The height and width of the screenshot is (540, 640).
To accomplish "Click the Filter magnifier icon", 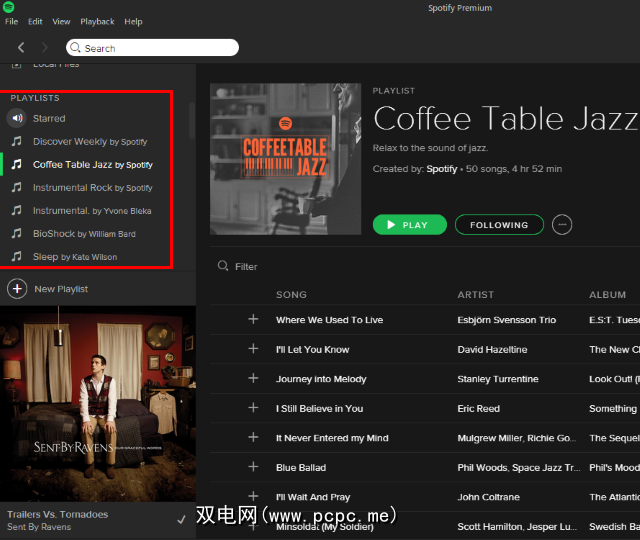I will (223, 266).
